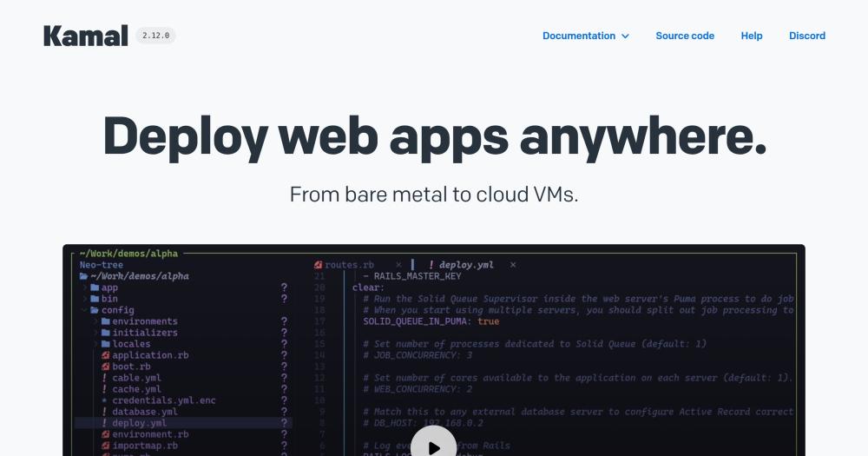The height and width of the screenshot is (456, 868).
Task: Click the YAML icon beside database.yml
Action: pos(104,412)
